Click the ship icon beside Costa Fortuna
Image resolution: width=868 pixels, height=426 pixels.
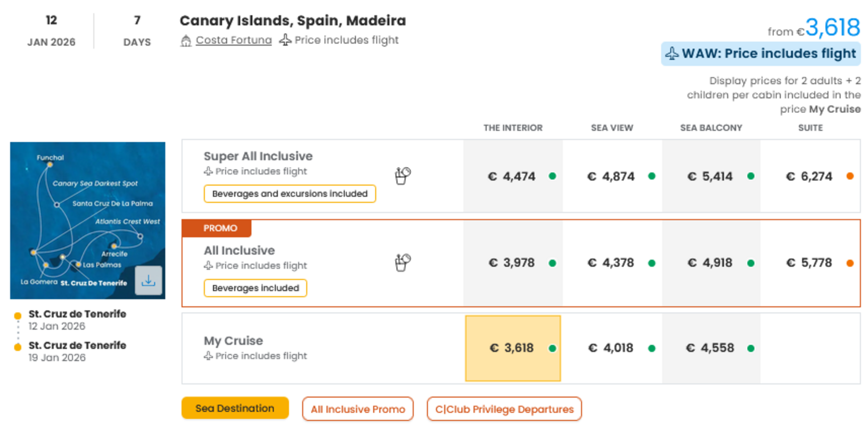pyautogui.click(x=186, y=40)
